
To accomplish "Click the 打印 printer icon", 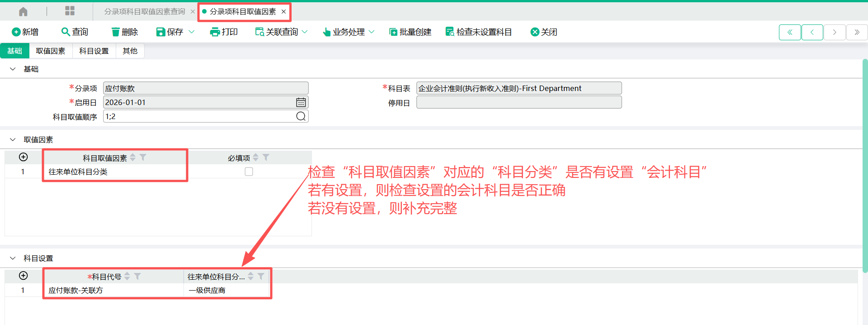I will click(x=215, y=32).
